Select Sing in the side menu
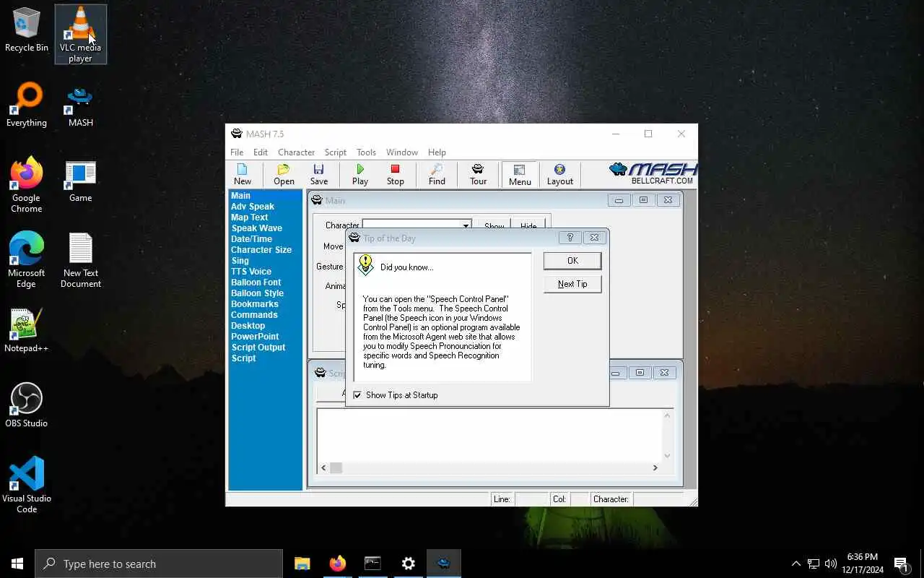924x578 pixels. [x=240, y=261]
